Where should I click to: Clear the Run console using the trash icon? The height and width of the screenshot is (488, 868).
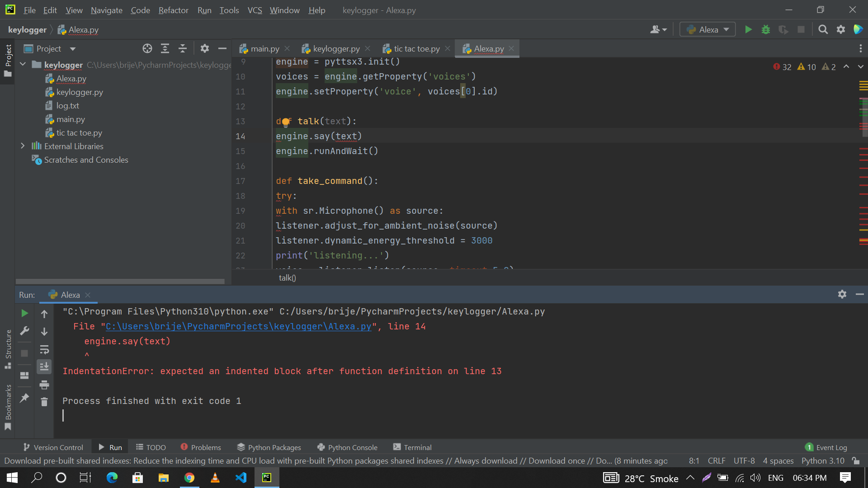pos(44,402)
